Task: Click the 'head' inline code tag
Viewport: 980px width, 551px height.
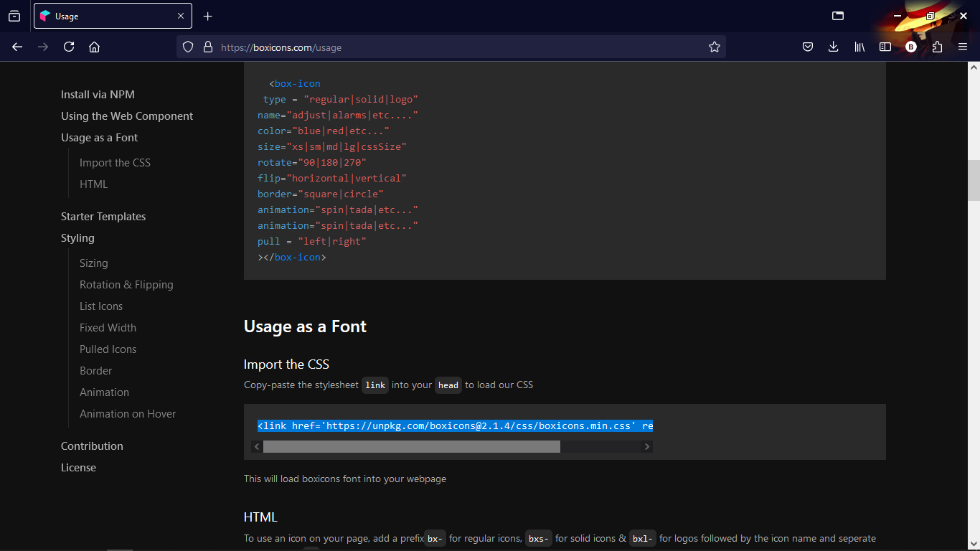Action: pyautogui.click(x=448, y=385)
